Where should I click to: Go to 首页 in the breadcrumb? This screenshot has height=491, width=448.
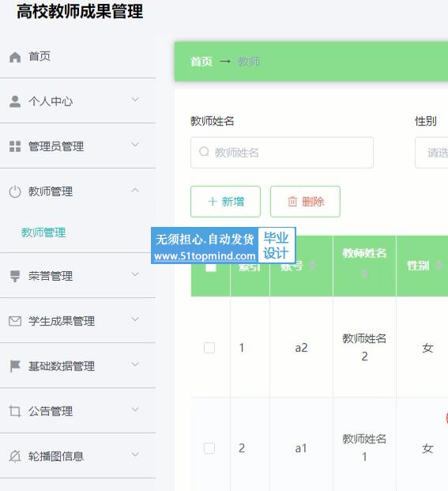[201, 62]
